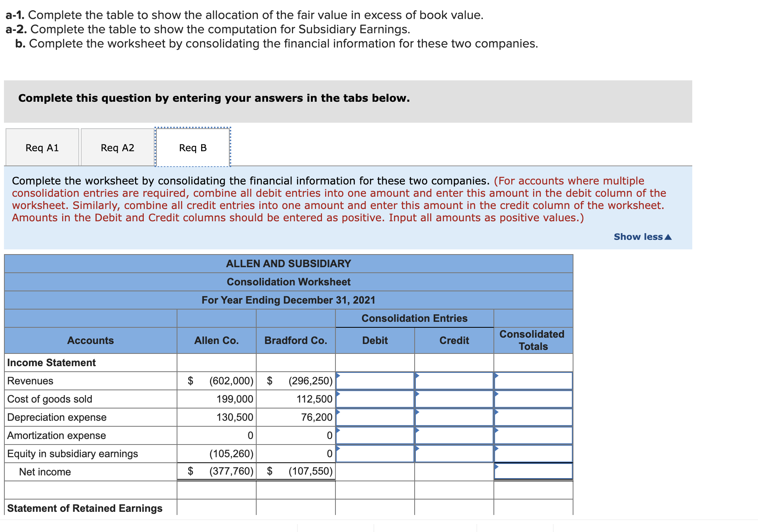Click the flag icon on Cost of goods sold Debit cell
The height and width of the screenshot is (532, 758).
pos(338,395)
